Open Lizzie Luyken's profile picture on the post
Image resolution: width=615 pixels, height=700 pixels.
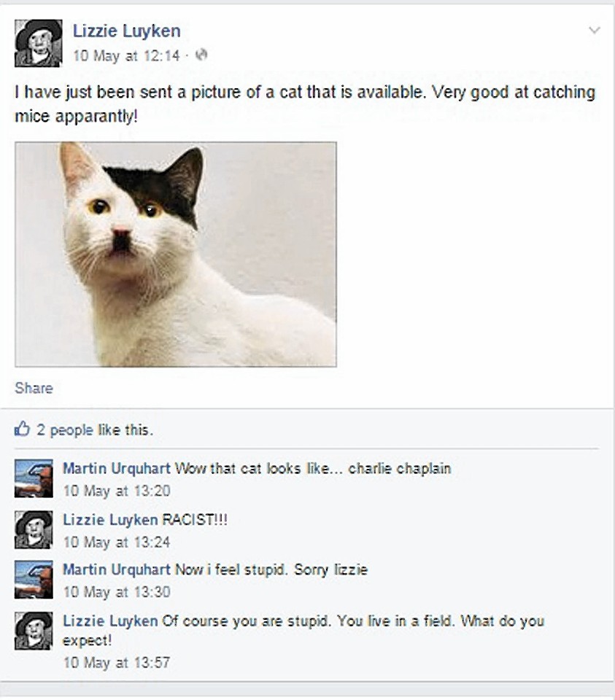39,43
